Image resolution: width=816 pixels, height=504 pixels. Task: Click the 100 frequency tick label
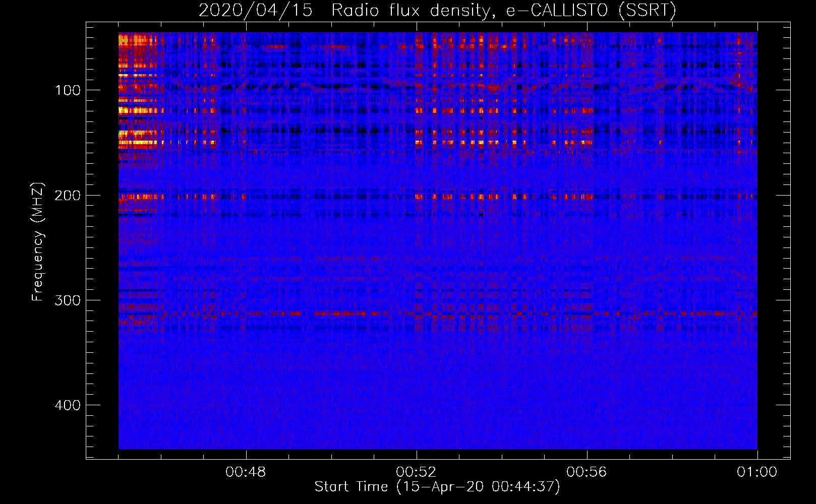(x=68, y=91)
